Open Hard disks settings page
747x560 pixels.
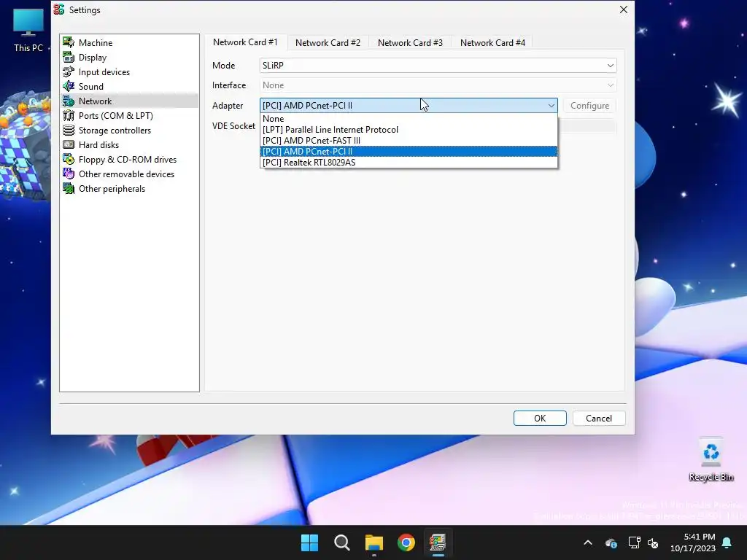pos(98,145)
